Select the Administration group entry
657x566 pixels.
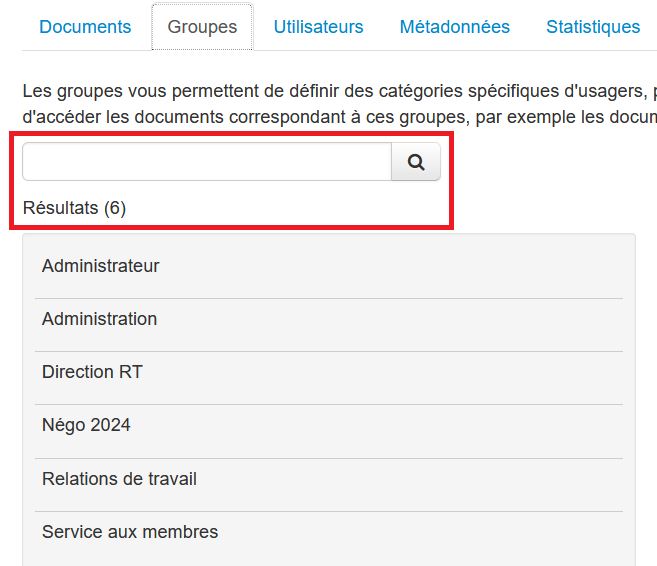pos(100,319)
